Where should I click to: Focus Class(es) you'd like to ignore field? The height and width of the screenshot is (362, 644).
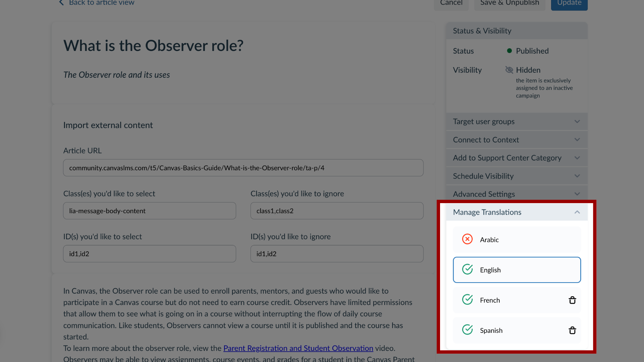(337, 211)
